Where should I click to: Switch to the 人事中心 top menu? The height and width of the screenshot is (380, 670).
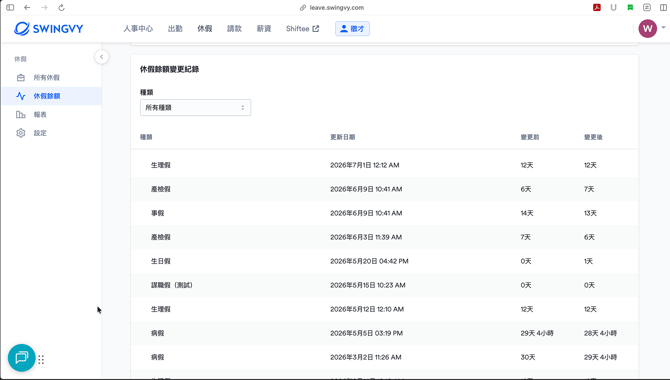click(x=138, y=29)
